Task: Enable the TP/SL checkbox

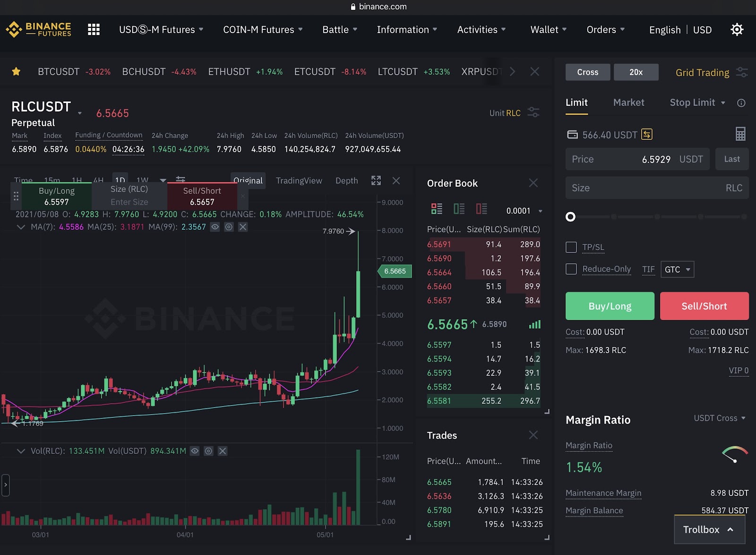Action: coord(571,247)
